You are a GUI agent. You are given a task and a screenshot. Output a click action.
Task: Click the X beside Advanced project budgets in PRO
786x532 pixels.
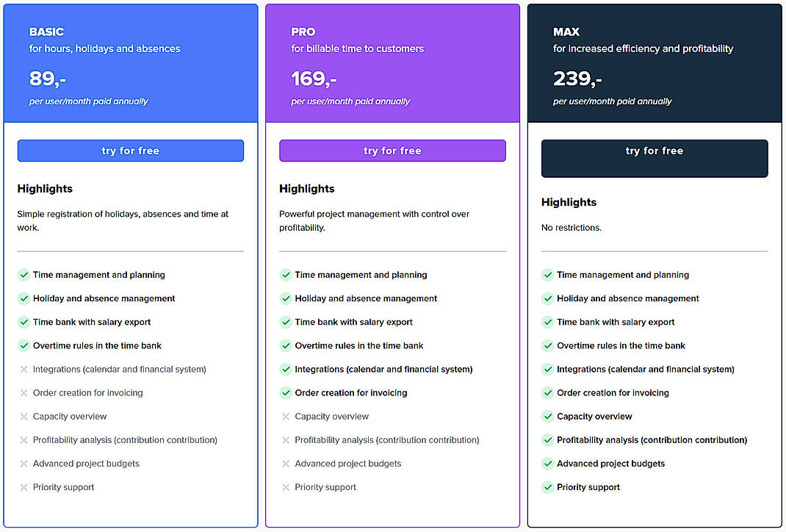tap(285, 464)
